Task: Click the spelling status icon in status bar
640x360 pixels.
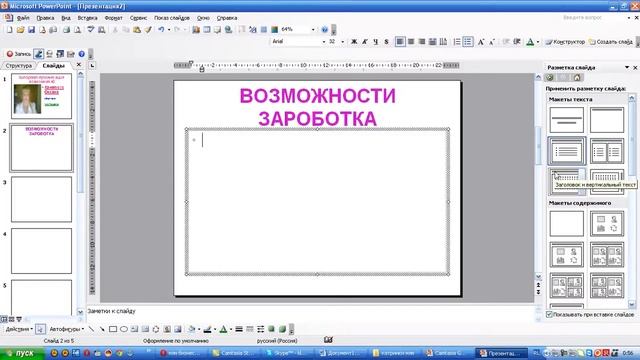Action: [328, 340]
